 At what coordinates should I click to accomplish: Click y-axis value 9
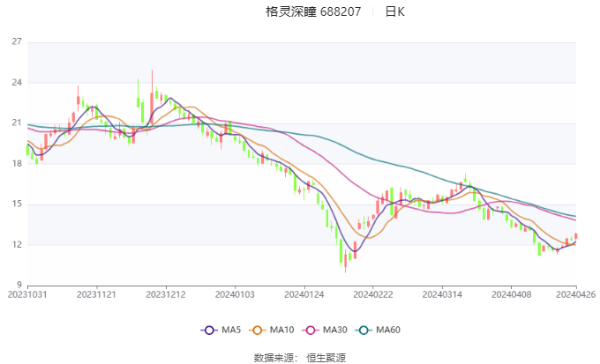(19, 285)
